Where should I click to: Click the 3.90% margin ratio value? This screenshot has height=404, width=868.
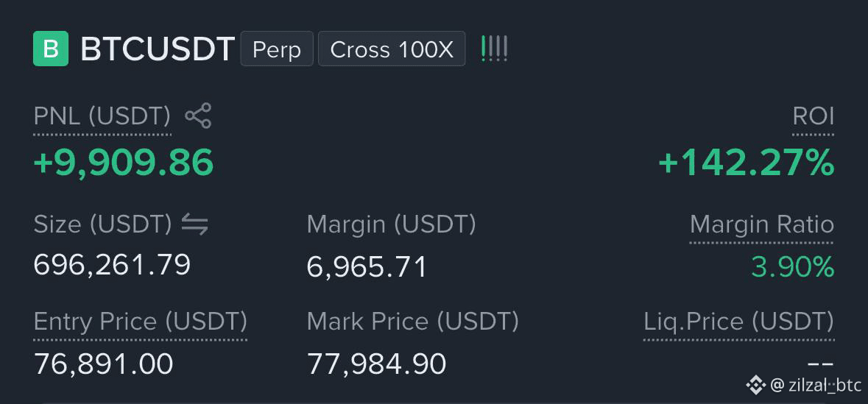pos(793,267)
